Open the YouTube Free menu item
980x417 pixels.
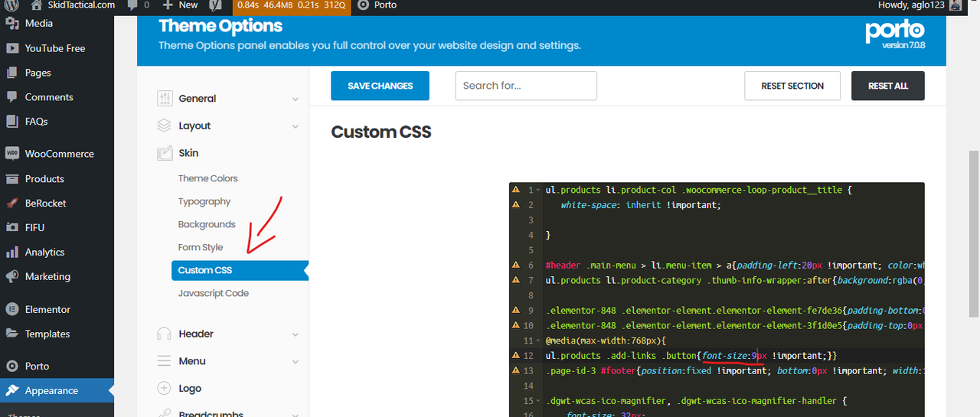pos(57,48)
